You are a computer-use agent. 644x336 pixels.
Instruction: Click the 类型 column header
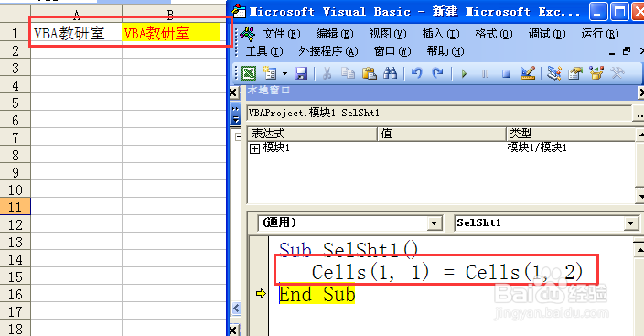(x=571, y=134)
